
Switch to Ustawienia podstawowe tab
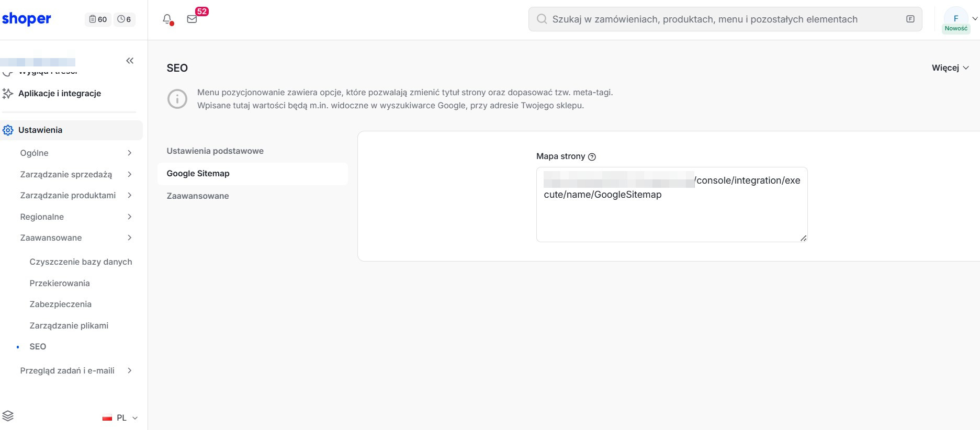point(215,151)
